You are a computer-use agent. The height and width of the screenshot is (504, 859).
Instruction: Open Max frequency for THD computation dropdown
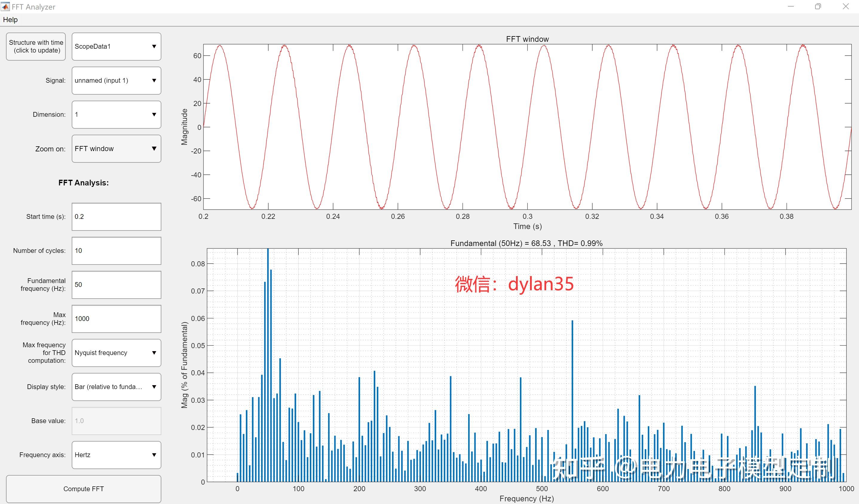pyautogui.click(x=116, y=353)
